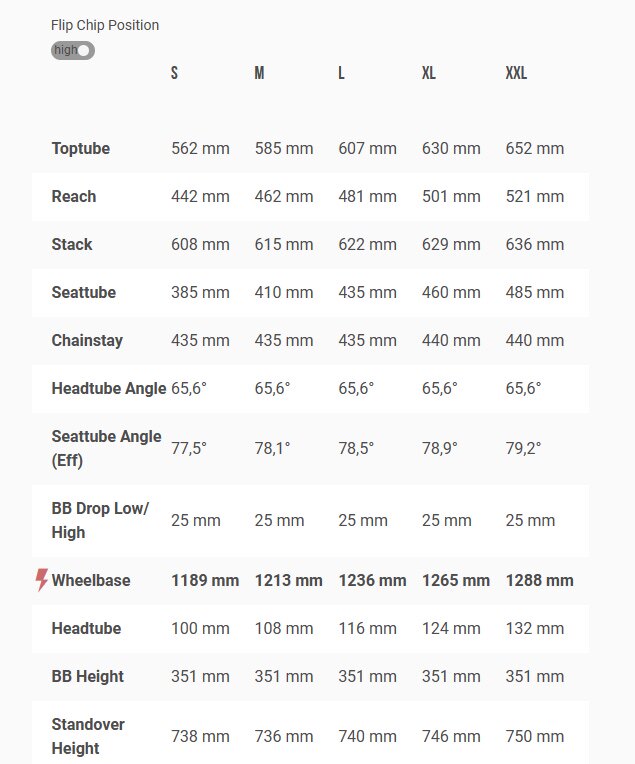
Task: Click the BB Drop Low/High label
Action: tap(100, 520)
